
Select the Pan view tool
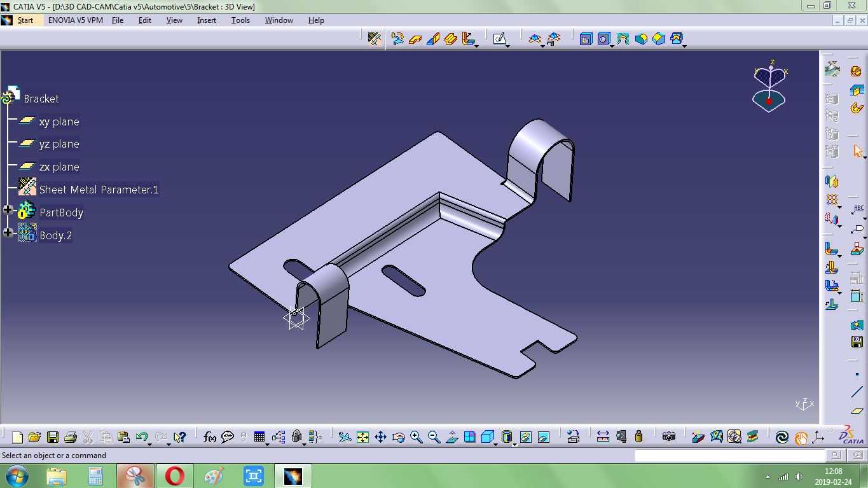coord(380,437)
